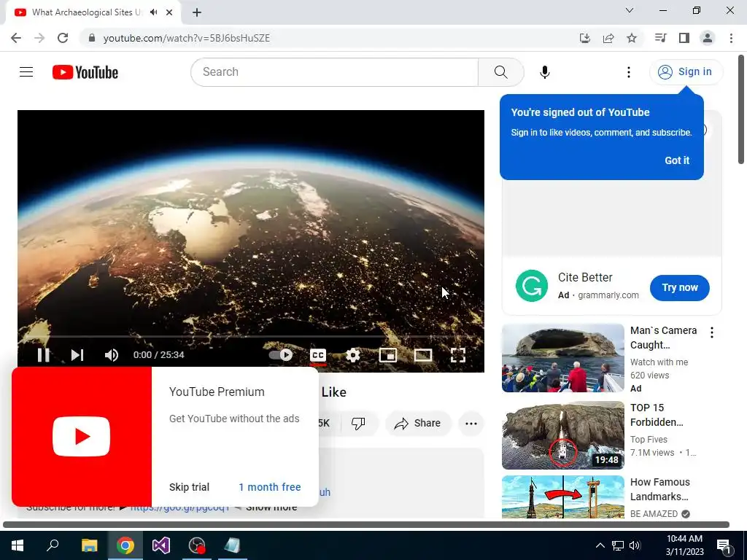Open YouTube settings three-dot menu
The height and width of the screenshot is (560, 747).
point(629,72)
